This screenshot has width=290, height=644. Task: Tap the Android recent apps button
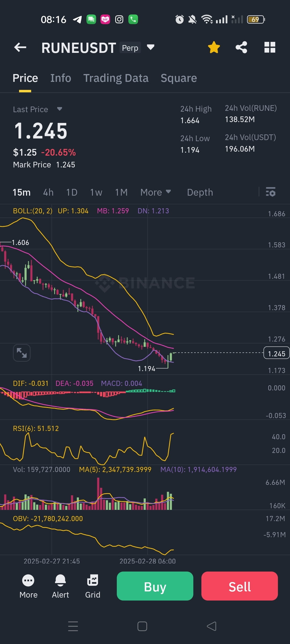73,626
